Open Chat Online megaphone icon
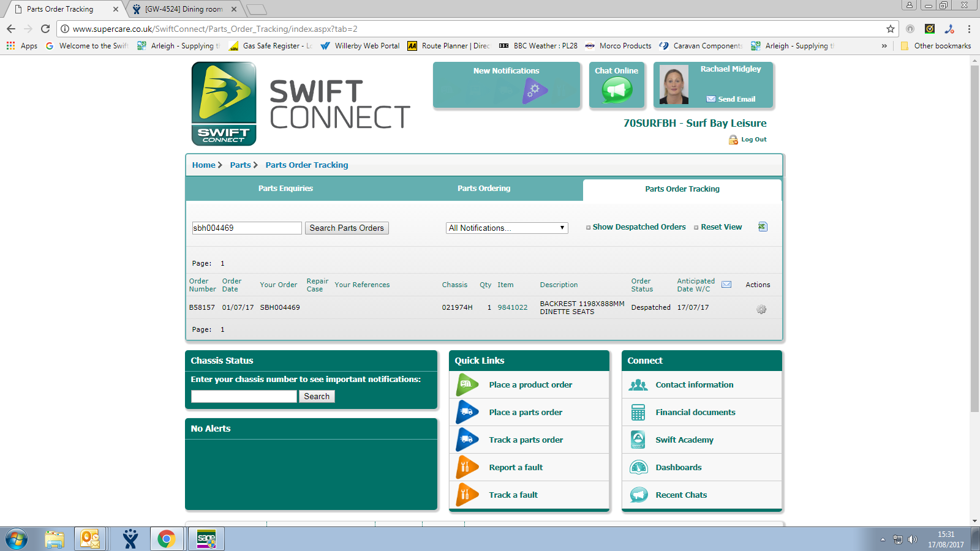The width and height of the screenshot is (980, 551). (617, 91)
